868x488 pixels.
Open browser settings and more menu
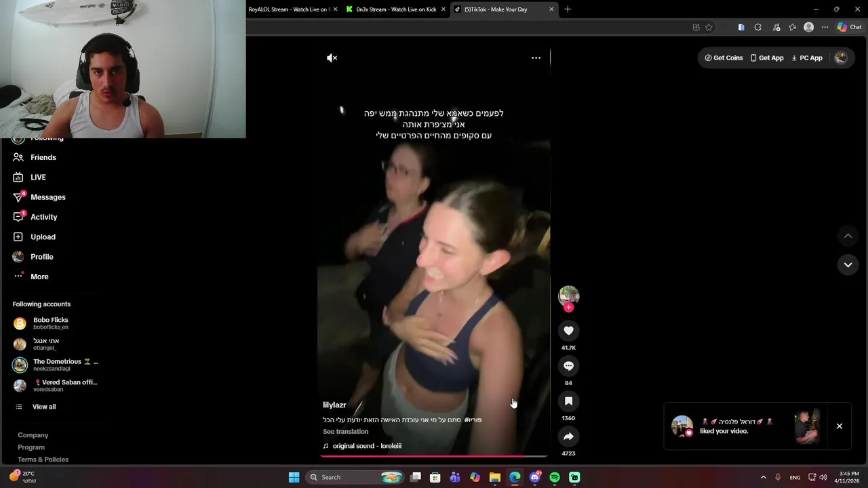[x=825, y=27]
